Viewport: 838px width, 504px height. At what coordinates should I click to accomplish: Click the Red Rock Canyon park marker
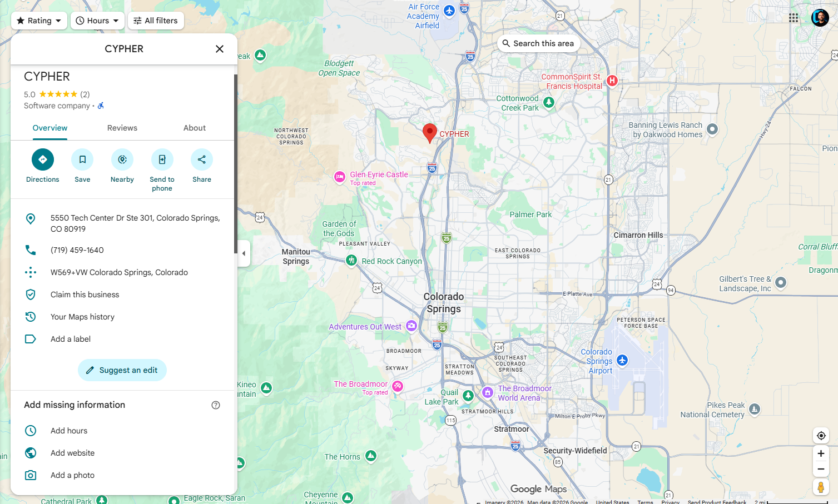351,260
